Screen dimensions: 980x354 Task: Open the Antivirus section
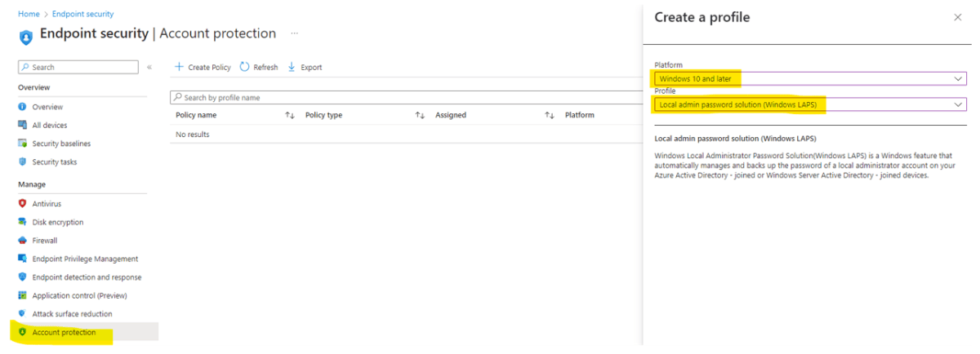(47, 204)
